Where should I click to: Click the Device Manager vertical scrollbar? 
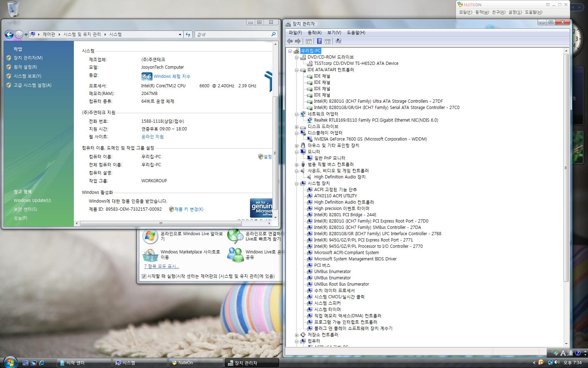(566, 168)
